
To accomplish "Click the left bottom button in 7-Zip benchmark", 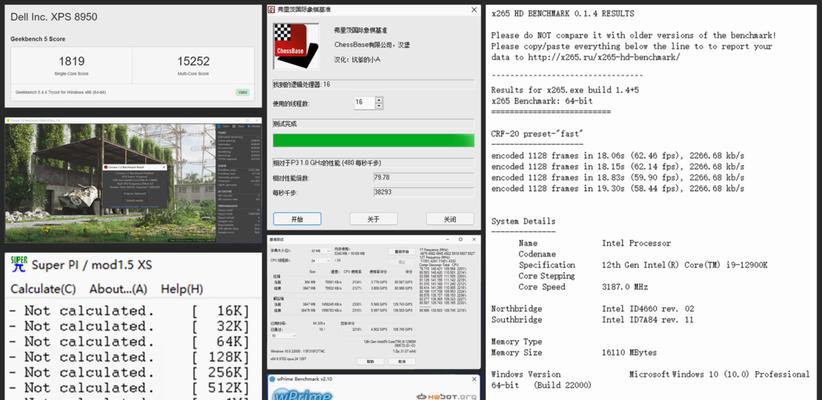I will [370, 361].
